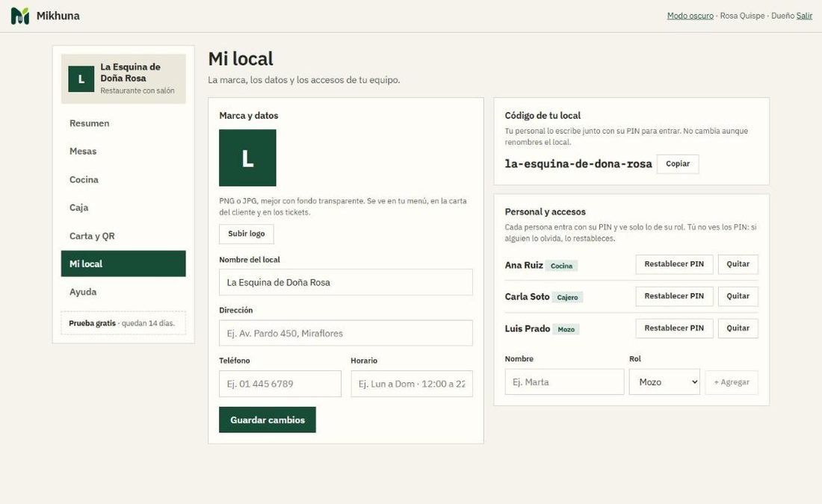Open the Rol dropdown showing Mozo
Screen dimensions: 822x504
pos(664,382)
